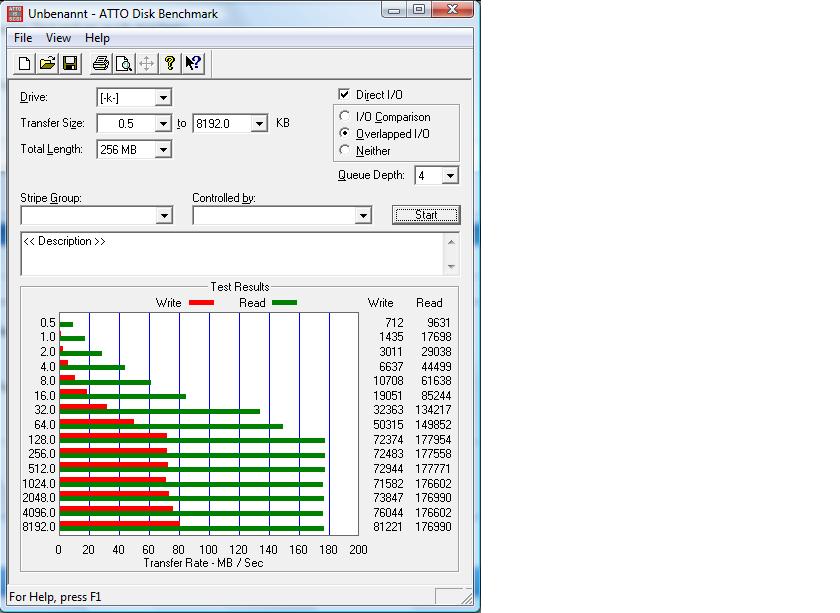Click the 4096.0 transfer size row label
The image size is (840, 613).
pos(39,513)
